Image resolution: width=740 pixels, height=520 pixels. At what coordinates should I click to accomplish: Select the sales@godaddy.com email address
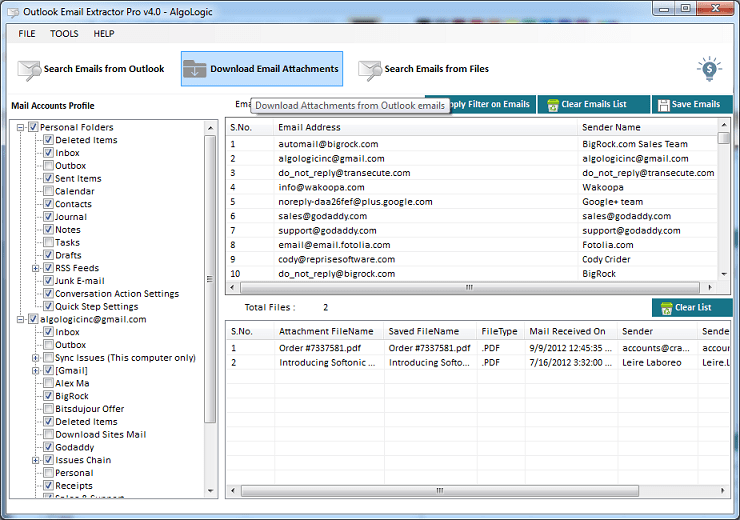click(x=322, y=216)
